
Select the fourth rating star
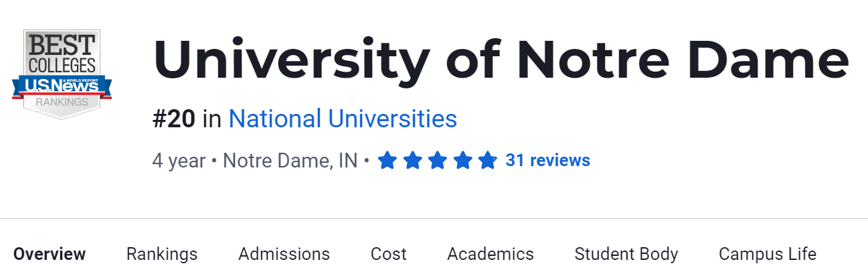pos(462,161)
